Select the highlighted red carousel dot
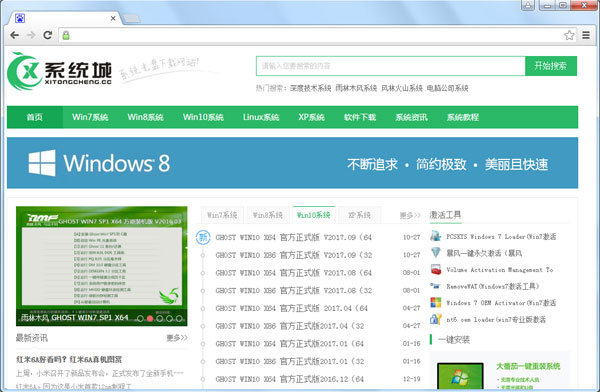 (x=150, y=318)
